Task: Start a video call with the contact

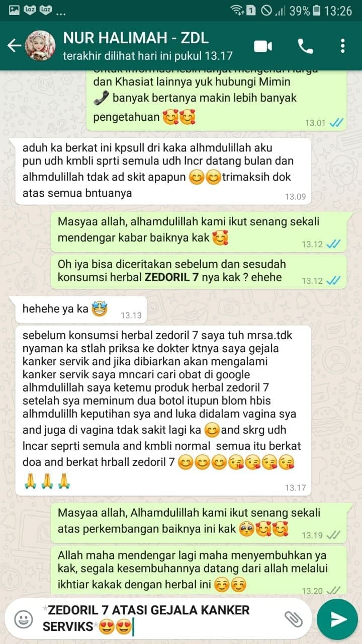Action: point(263,46)
